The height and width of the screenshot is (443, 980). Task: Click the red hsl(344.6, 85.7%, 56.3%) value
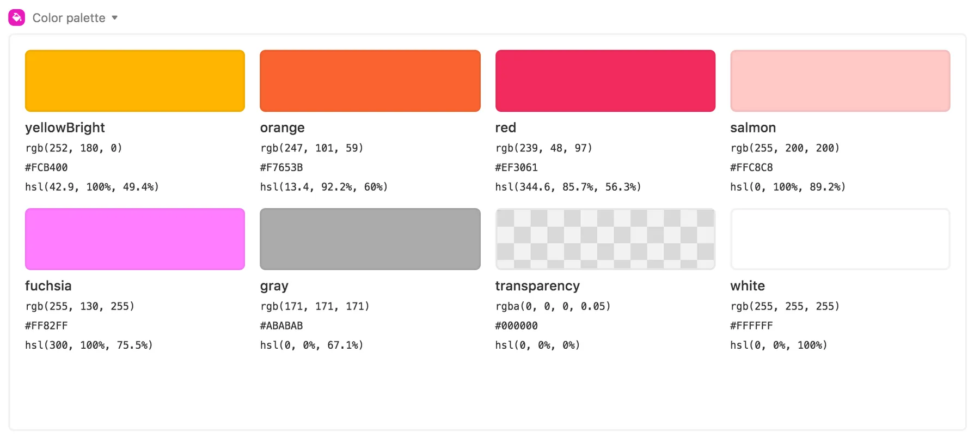568,187
